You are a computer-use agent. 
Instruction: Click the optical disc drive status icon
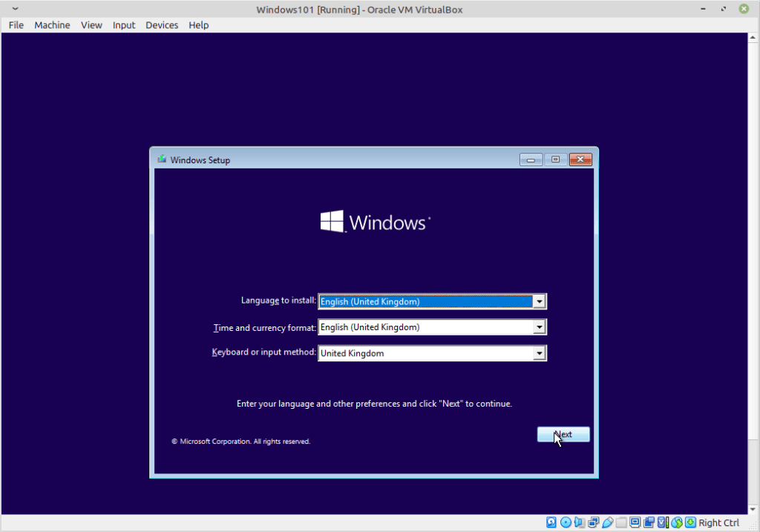tap(566, 522)
